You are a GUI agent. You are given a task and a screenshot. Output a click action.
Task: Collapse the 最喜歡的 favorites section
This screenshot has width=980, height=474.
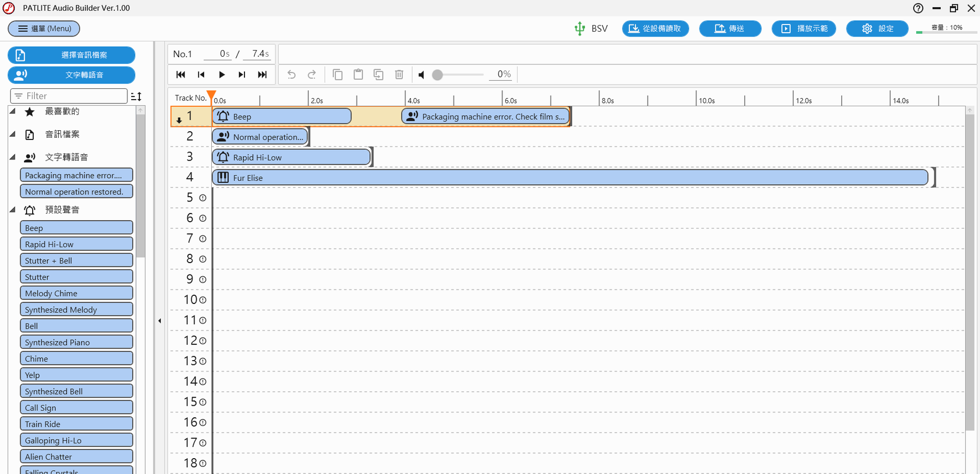pos(13,111)
